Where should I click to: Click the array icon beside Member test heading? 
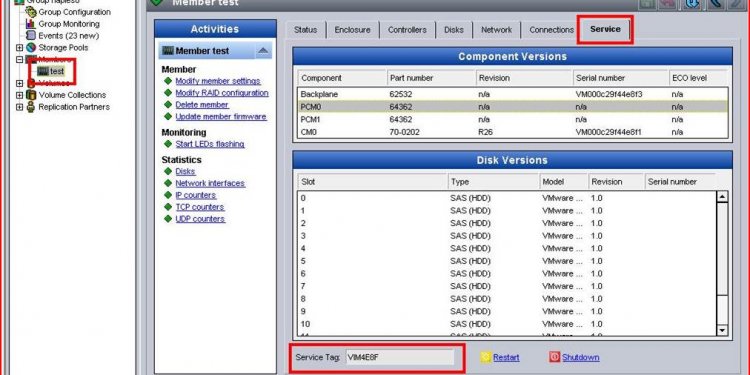pos(168,51)
